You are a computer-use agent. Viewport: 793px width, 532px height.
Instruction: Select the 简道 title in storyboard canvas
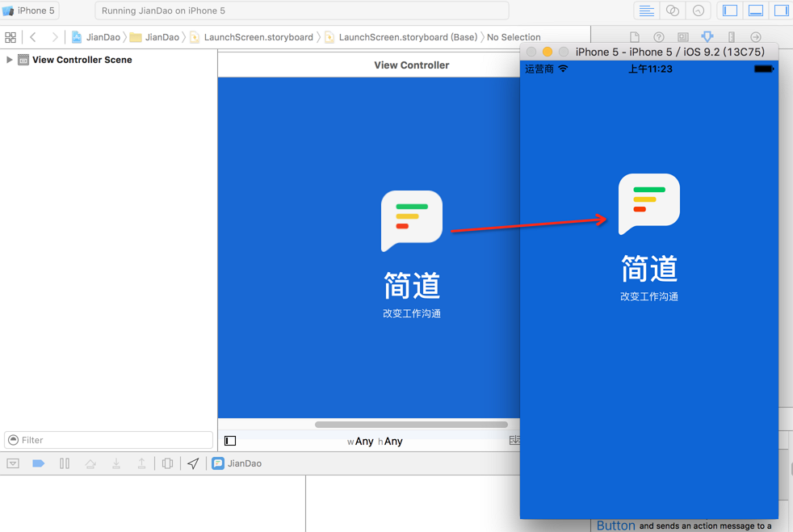tap(412, 285)
